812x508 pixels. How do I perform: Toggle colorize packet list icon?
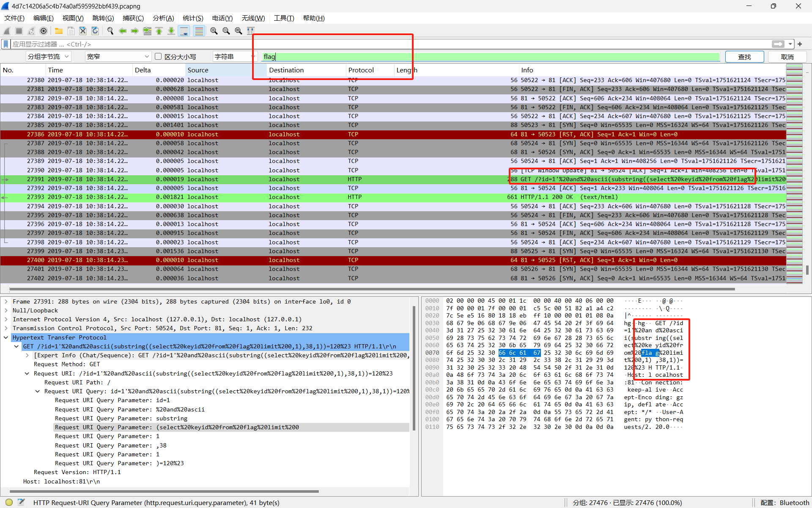(199, 31)
